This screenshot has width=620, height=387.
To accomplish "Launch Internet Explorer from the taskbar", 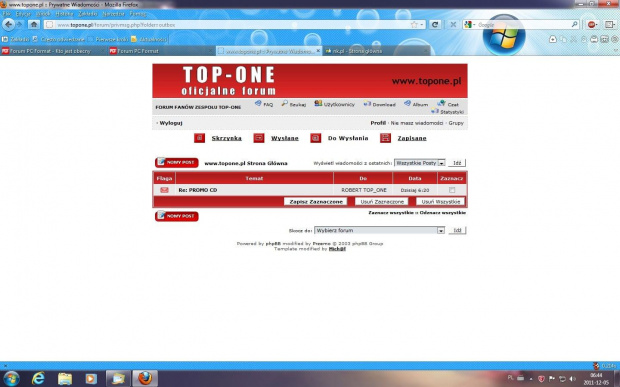I will pyautogui.click(x=38, y=378).
